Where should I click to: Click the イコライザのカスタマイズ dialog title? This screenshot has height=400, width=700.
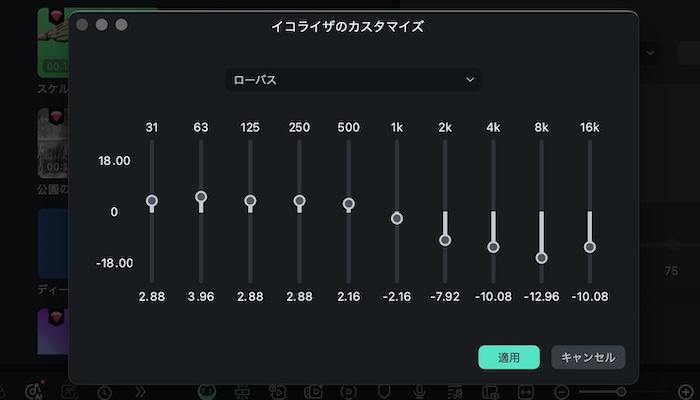347,26
